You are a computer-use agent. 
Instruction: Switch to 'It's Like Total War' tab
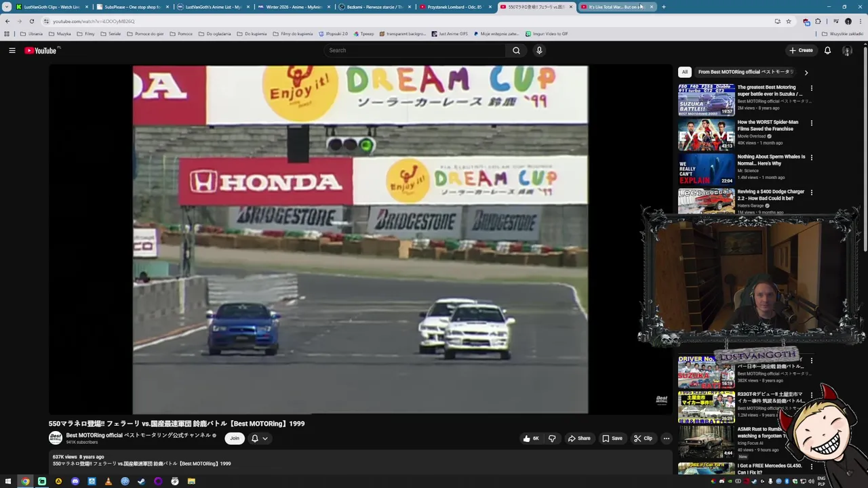[613, 7]
